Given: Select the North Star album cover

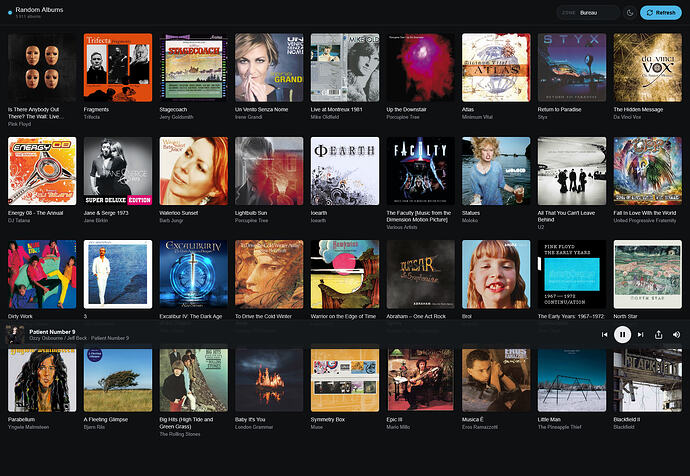Looking at the screenshot, I should [648, 274].
